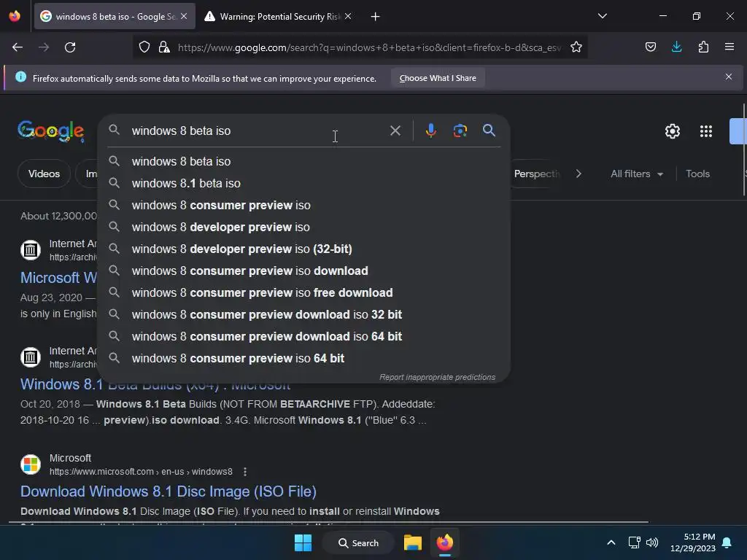
Task: Select the Perspectives filter chip
Action: pyautogui.click(x=536, y=174)
